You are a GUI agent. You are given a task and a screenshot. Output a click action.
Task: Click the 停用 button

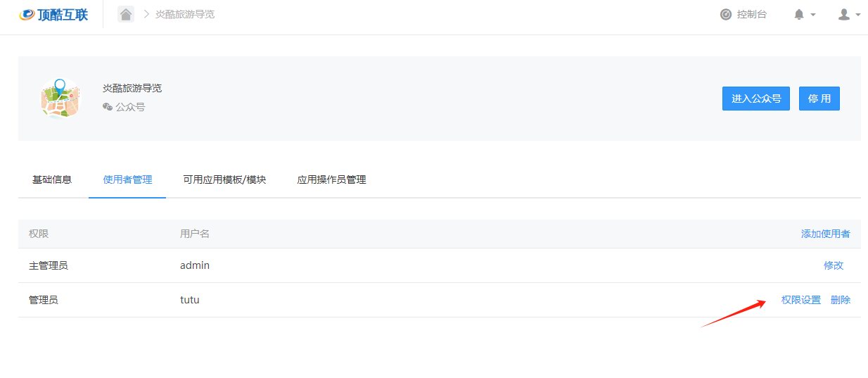819,99
